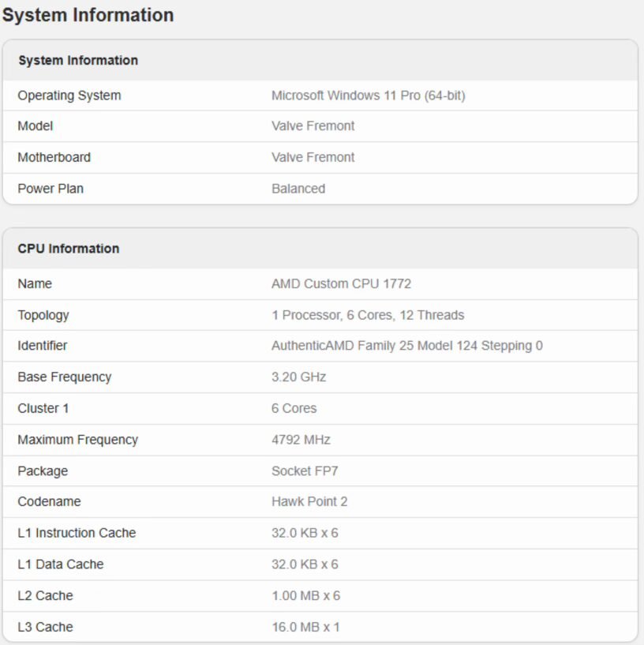This screenshot has width=644, height=645.
Task: Click the L1 Instruction Cache label
Action: pos(77,533)
